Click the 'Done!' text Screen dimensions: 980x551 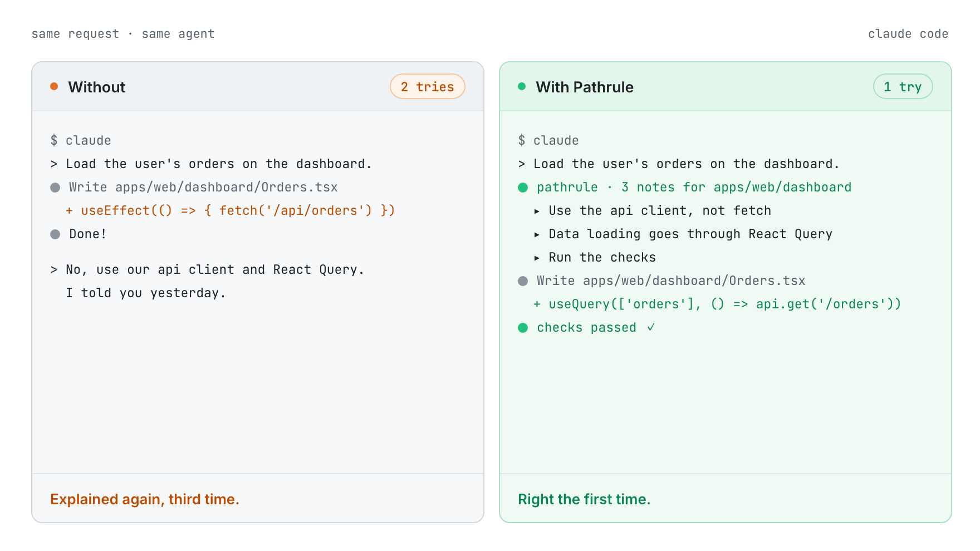pyautogui.click(x=88, y=234)
